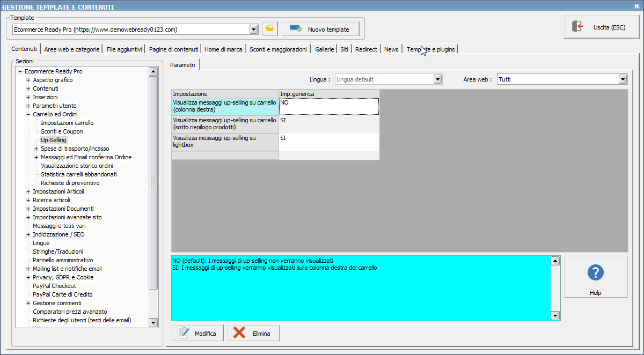Expand the Impostazioni Documenti node

tap(28, 209)
